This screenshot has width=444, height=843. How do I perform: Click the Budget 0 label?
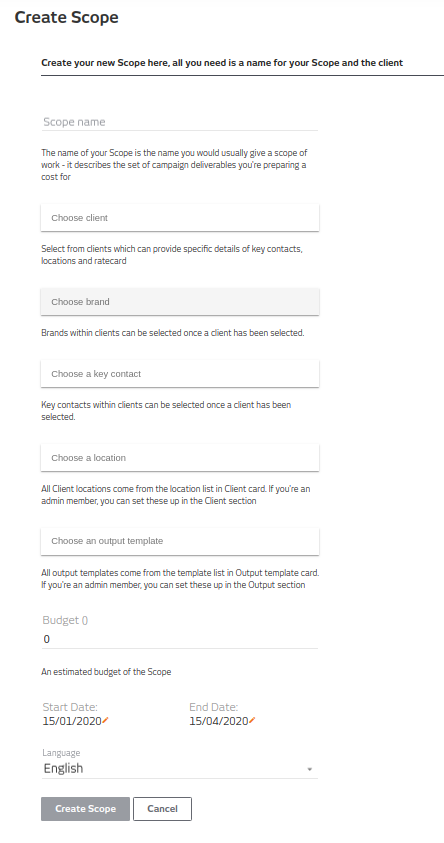pyautogui.click(x=65, y=620)
